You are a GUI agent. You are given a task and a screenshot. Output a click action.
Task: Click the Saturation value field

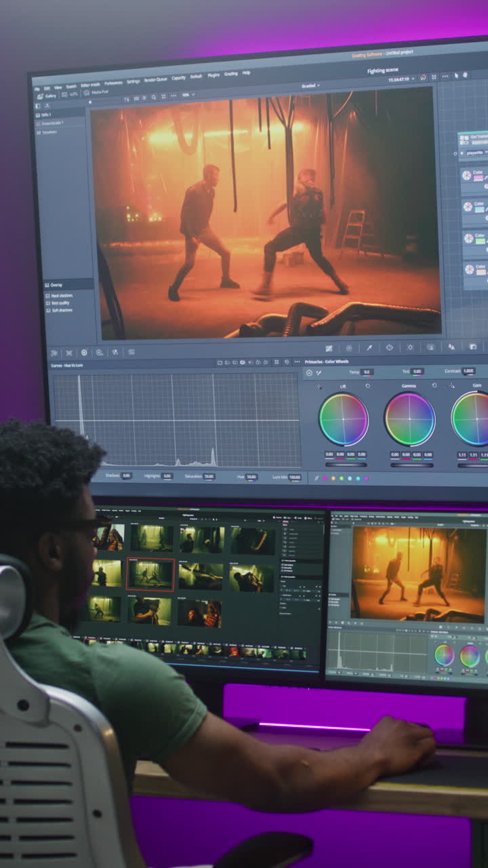coord(209,477)
